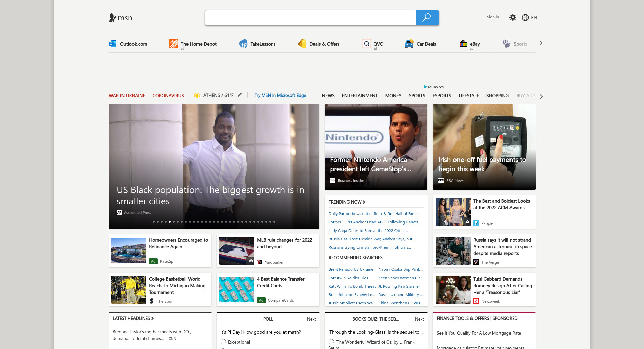This screenshot has width=644, height=349.
Task: Open the War in Ukraine section
Action: [127, 96]
